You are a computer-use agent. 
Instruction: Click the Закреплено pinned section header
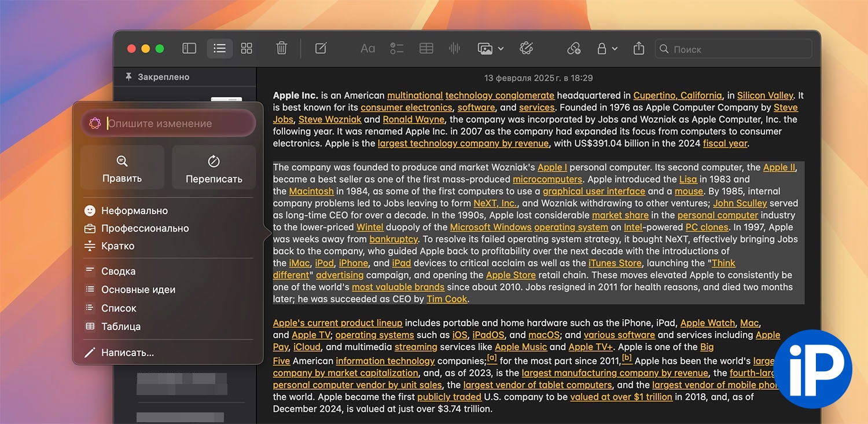[x=158, y=77]
